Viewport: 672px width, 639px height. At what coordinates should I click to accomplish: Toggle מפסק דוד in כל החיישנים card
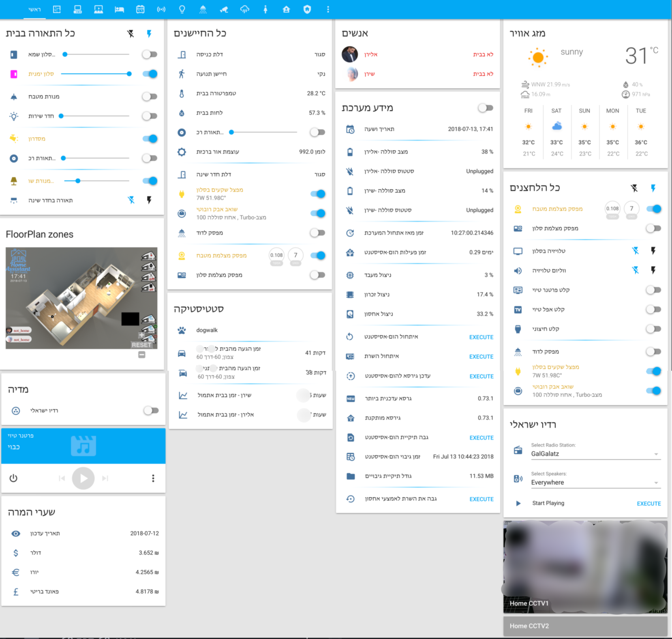pyautogui.click(x=318, y=233)
